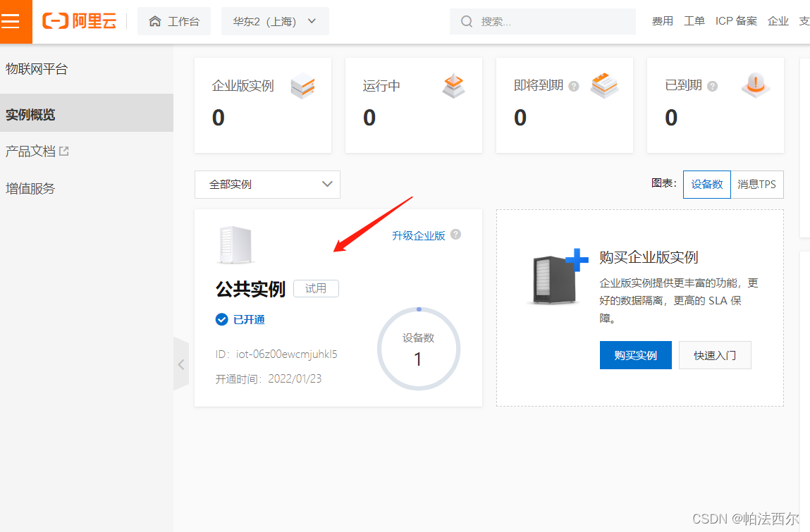Click the black server plus icon
The image size is (810, 532).
[558, 276]
